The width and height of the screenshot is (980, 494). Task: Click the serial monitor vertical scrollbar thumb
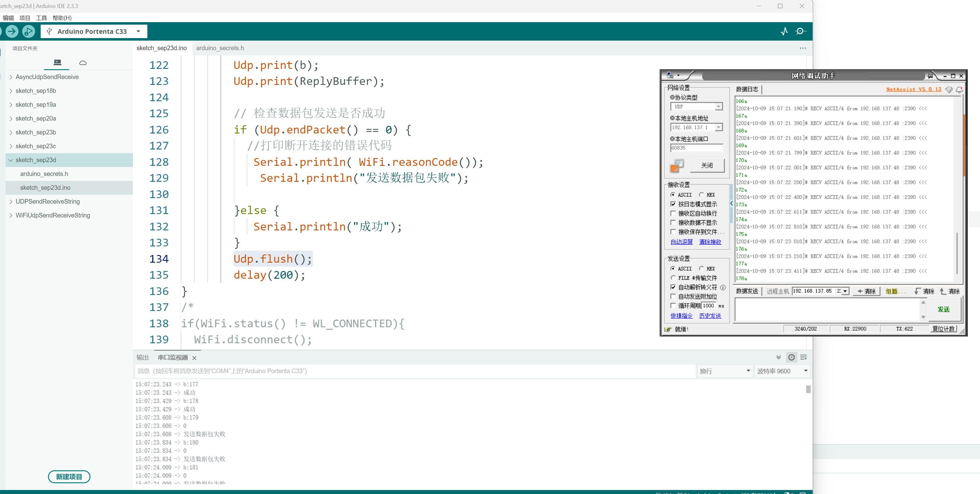(x=808, y=389)
